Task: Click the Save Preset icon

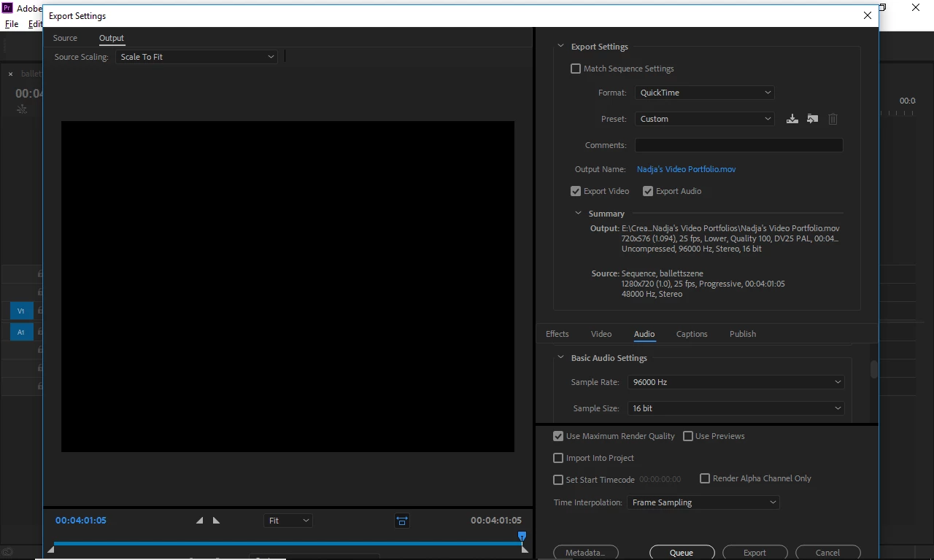Action: (792, 119)
